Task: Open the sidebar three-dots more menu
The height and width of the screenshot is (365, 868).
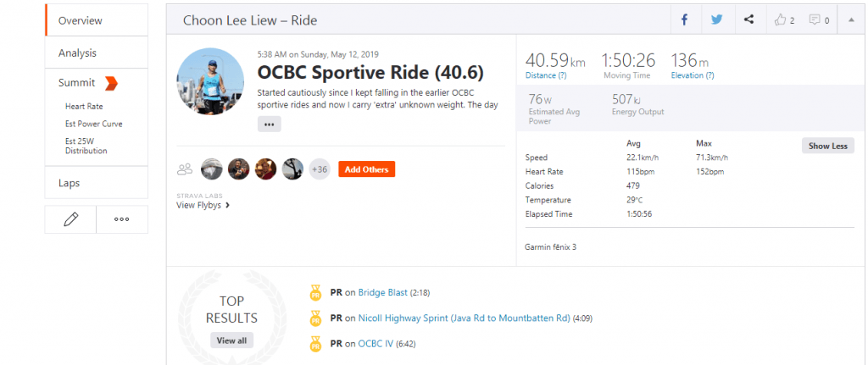Action: click(122, 219)
